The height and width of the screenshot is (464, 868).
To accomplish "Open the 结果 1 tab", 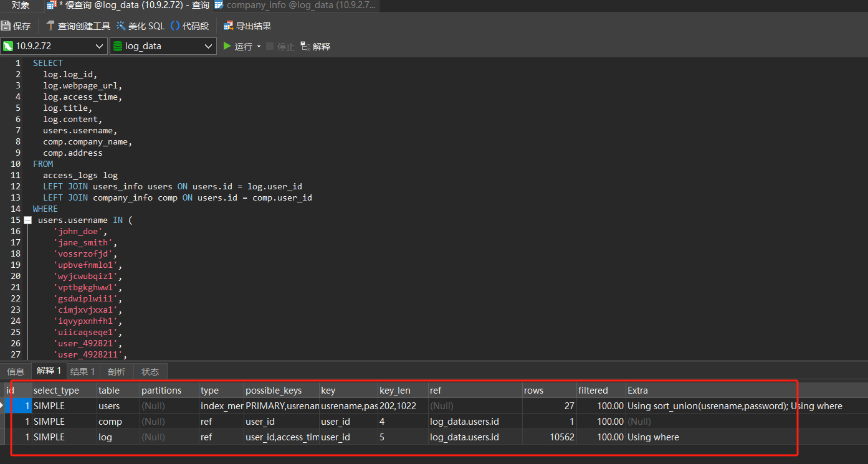I will pyautogui.click(x=83, y=372).
